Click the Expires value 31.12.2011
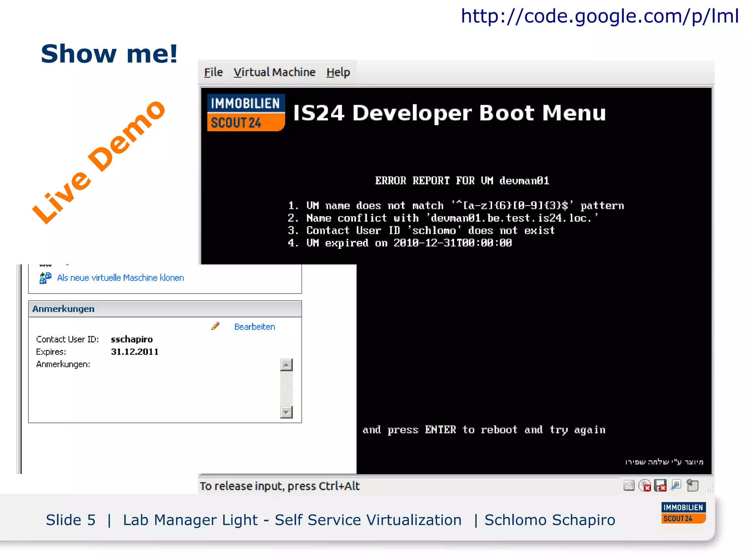Viewport: 747px width, 560px height. click(x=135, y=352)
